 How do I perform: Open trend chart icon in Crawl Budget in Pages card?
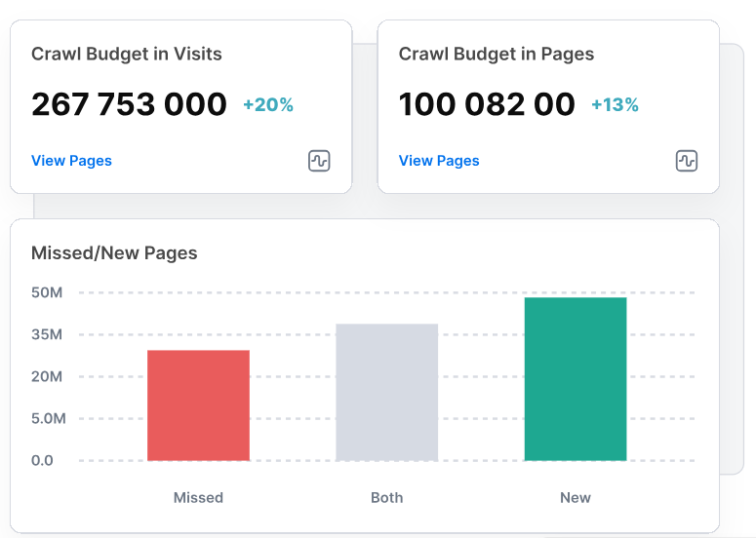pyautogui.click(x=687, y=161)
